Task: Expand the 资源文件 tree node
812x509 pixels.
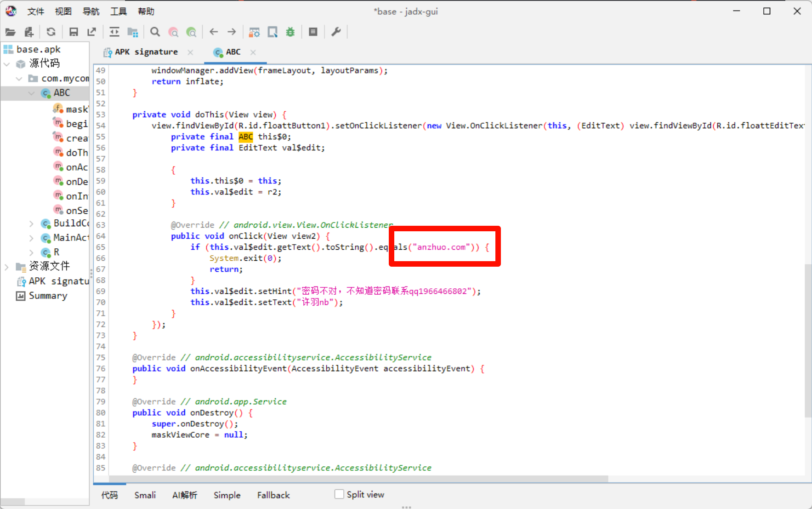Action: 7,267
